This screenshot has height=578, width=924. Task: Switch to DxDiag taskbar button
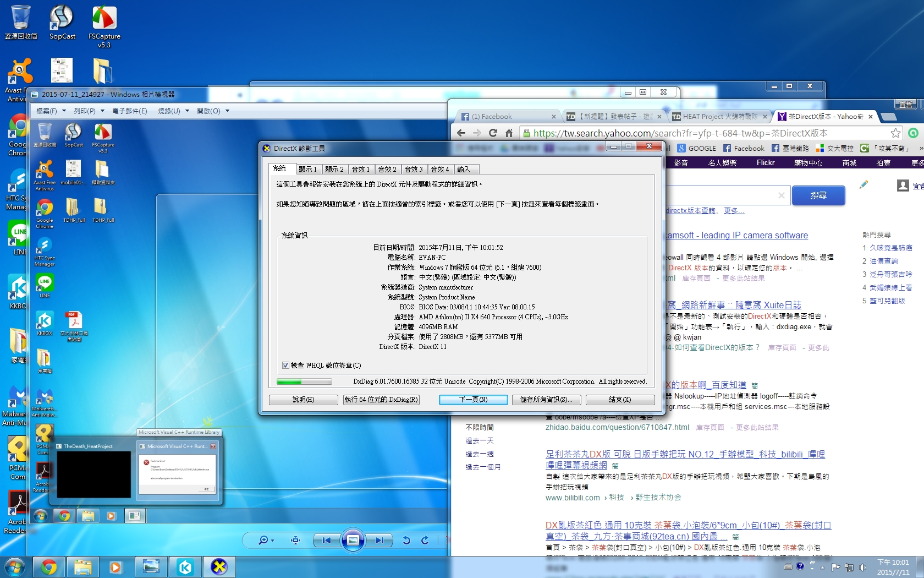219,566
